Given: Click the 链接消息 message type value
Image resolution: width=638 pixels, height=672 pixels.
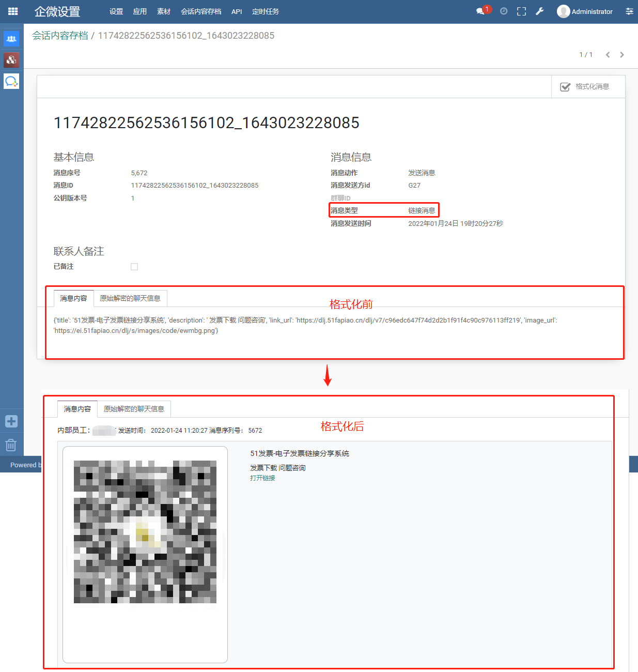Looking at the screenshot, I should [x=422, y=211].
